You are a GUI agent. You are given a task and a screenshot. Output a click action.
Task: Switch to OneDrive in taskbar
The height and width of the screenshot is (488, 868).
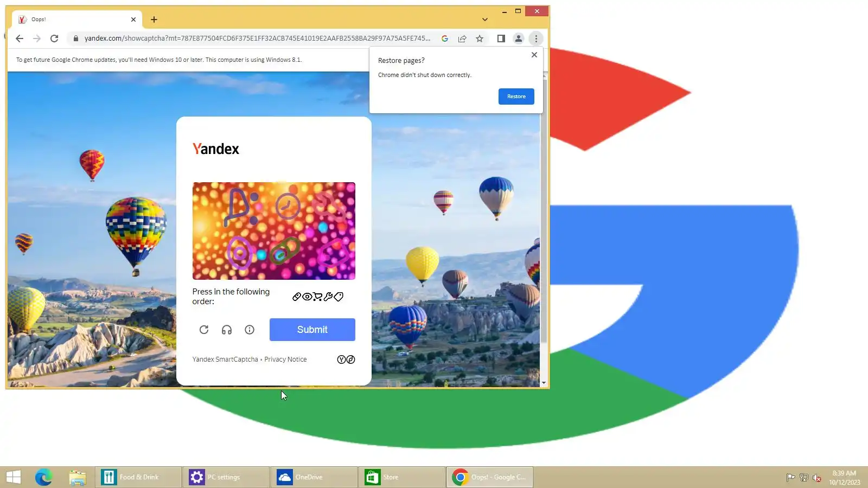coord(314,477)
